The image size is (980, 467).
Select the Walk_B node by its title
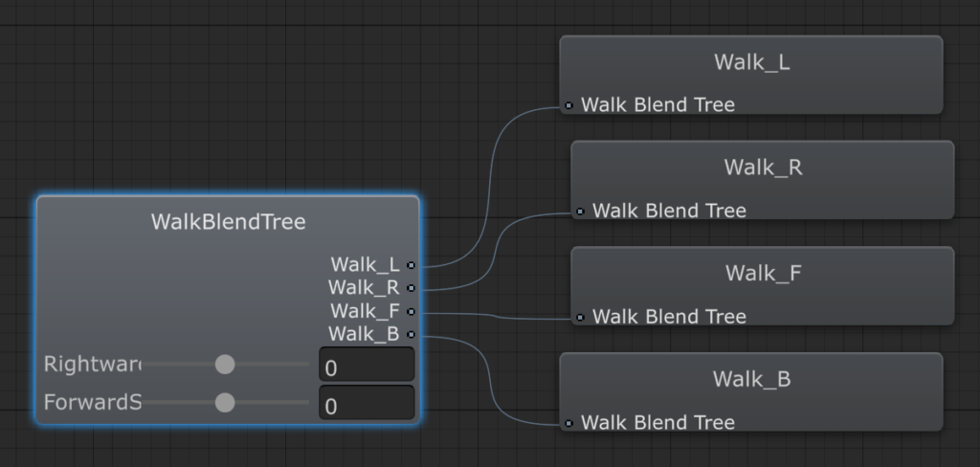751,379
